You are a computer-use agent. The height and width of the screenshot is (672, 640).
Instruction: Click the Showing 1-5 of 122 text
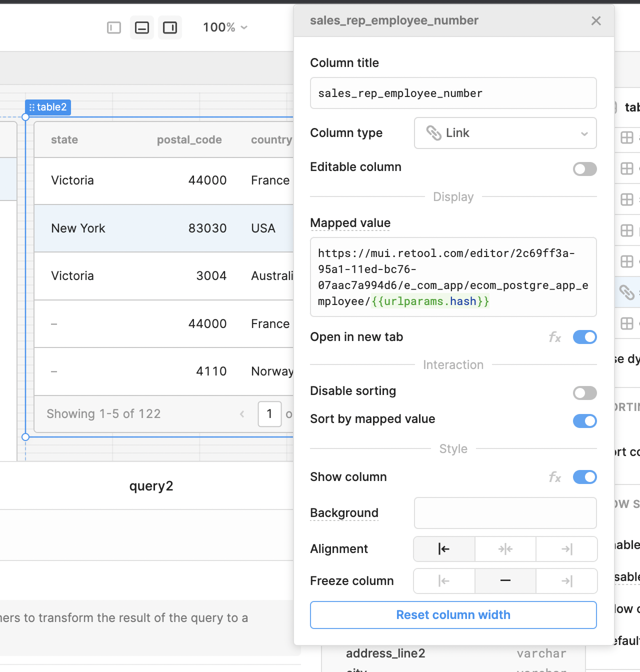(103, 414)
